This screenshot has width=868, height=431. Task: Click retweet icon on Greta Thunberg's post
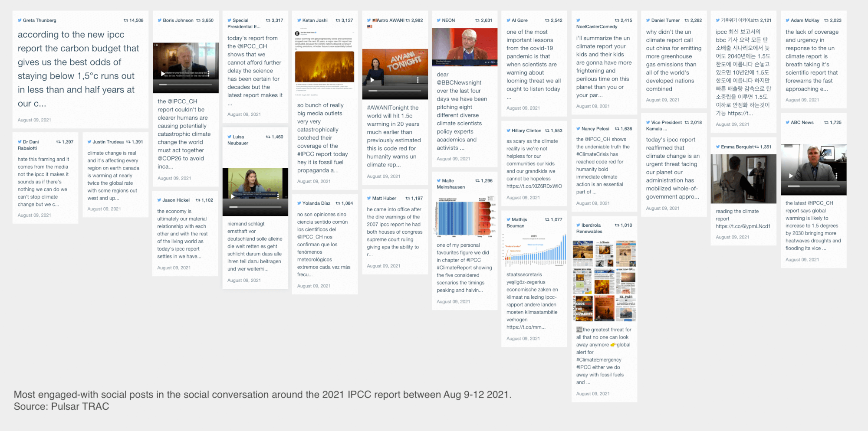tap(126, 20)
